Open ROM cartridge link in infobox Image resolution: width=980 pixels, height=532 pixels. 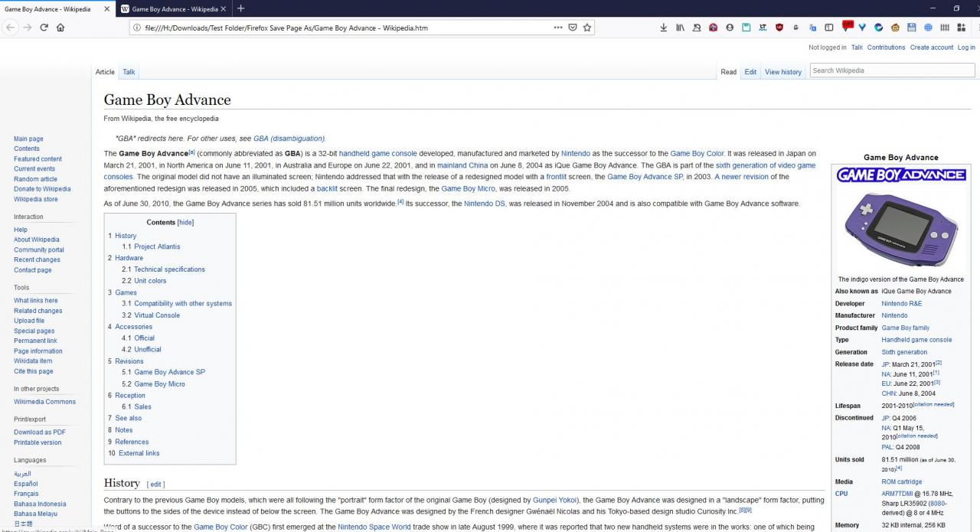coord(902,482)
